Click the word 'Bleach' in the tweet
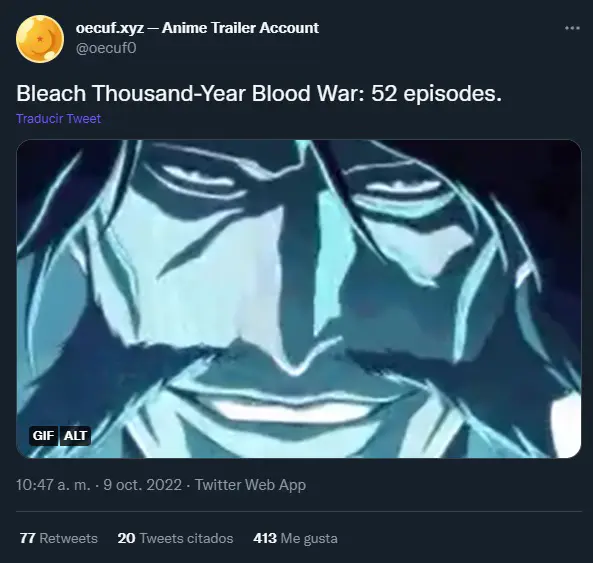This screenshot has height=563, width=593. 51,93
